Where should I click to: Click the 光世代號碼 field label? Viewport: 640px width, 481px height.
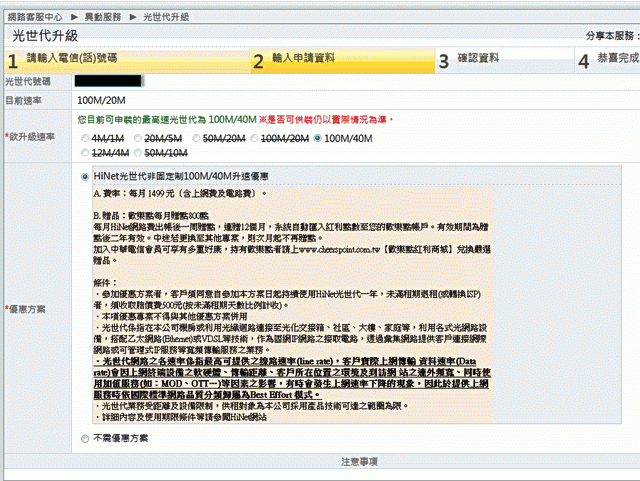28,81
